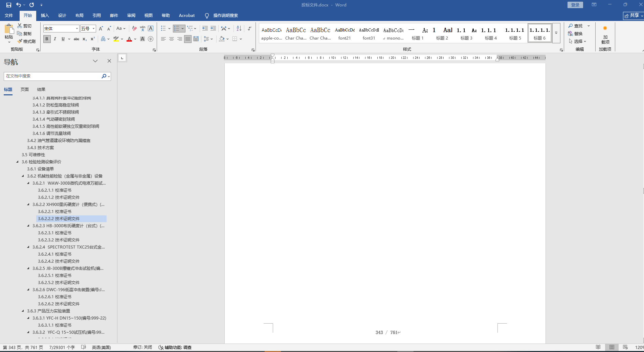The height and width of the screenshot is (352, 644).
Task: Click the Undo arrow icon
Action: [19, 5]
